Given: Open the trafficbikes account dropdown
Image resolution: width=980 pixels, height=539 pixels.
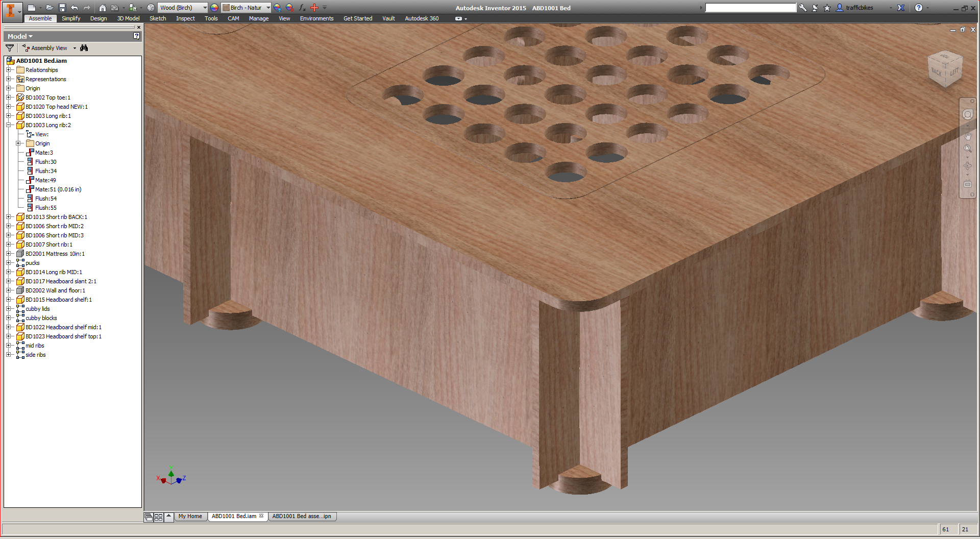Looking at the screenshot, I should (x=891, y=8).
